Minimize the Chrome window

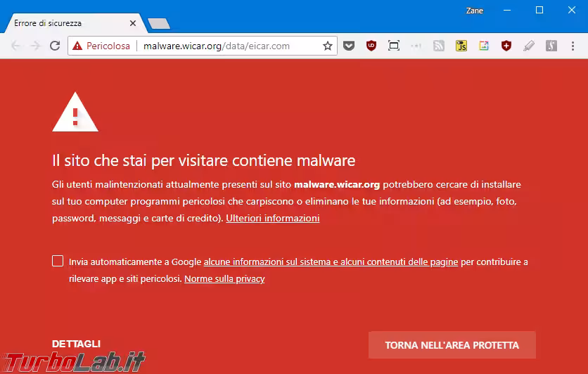tap(507, 10)
